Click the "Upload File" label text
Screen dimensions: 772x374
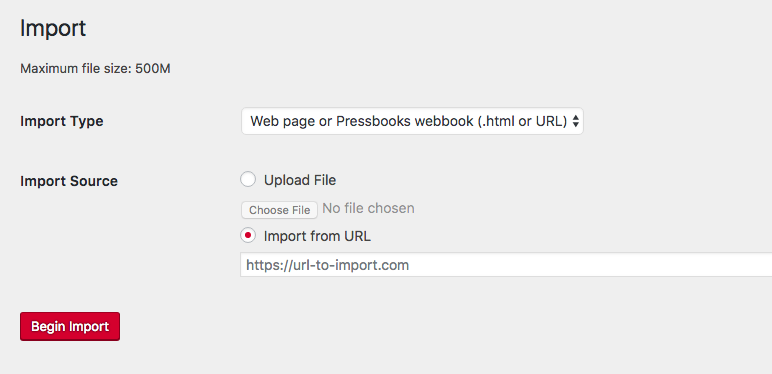pyautogui.click(x=300, y=180)
